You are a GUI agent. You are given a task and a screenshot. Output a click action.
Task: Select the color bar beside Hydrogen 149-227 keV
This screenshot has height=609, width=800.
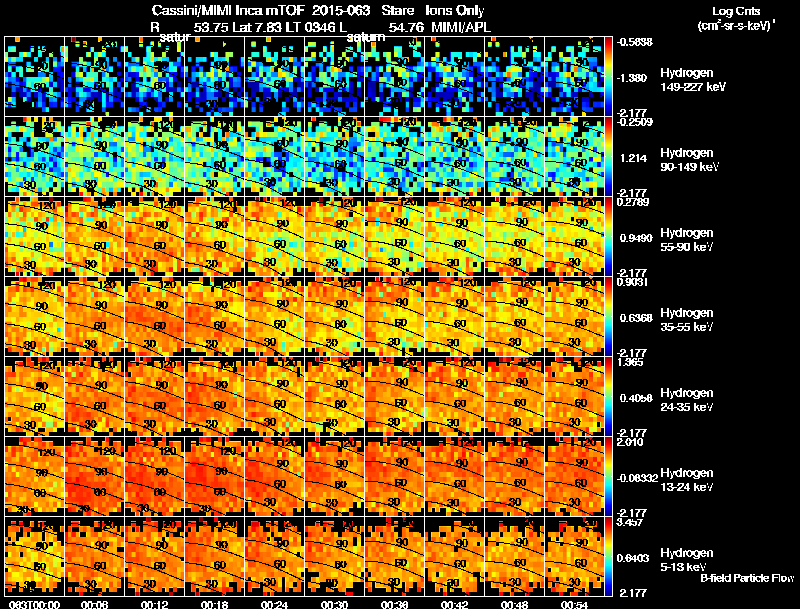(608, 76)
